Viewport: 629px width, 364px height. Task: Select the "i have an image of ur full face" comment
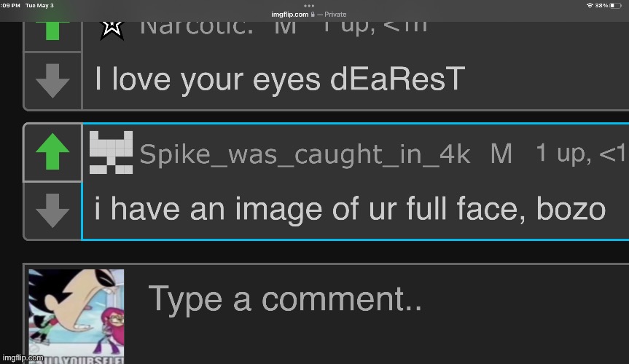[350, 210]
